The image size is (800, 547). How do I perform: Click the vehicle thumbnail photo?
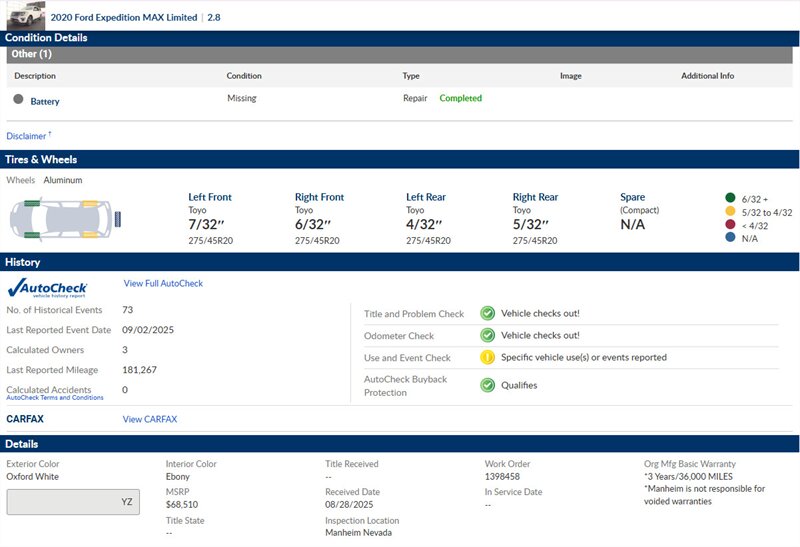[x=25, y=15]
